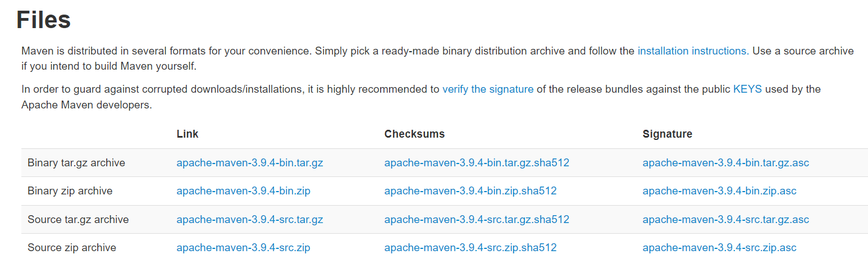Get the src.tar.gz.asc signature file
Image resolution: width=868 pixels, height=268 pixels.
click(726, 219)
